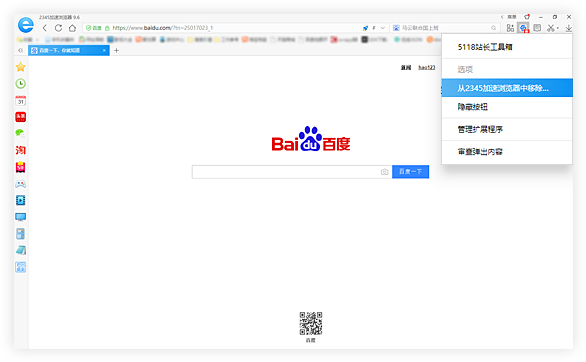This screenshot has height=362, width=586.
Task: Open the menu button in title bar
Action: (512, 17)
